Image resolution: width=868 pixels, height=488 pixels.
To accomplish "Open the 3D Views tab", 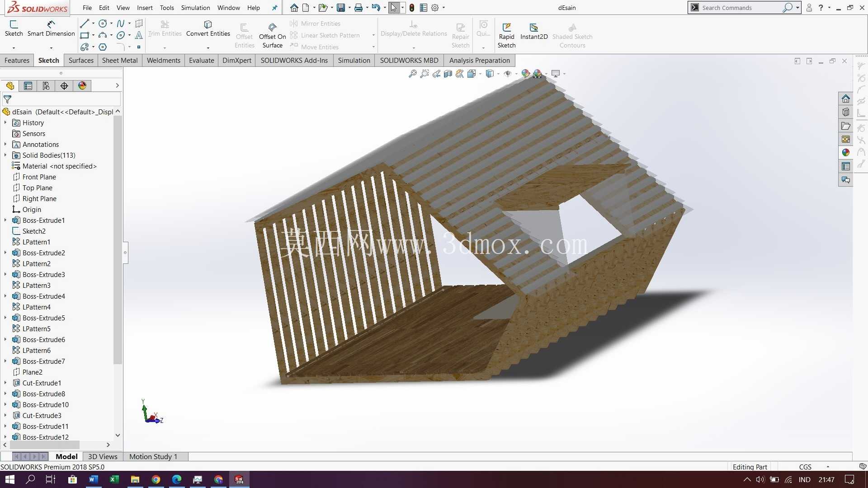I will [103, 456].
